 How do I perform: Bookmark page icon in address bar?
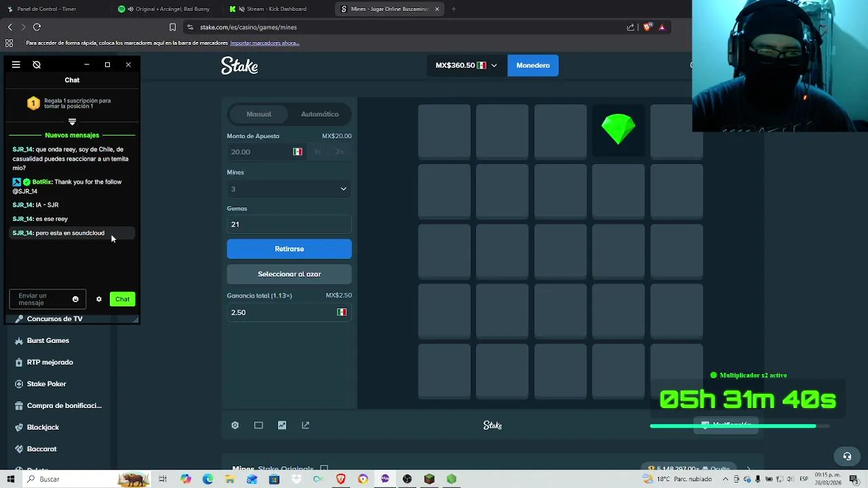point(172,27)
